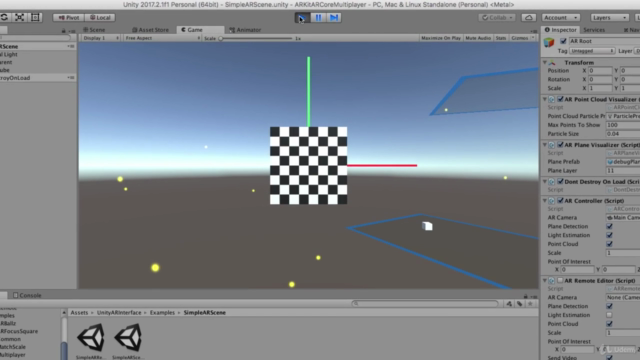Disable the AR Plane Visualizer script

(560, 145)
